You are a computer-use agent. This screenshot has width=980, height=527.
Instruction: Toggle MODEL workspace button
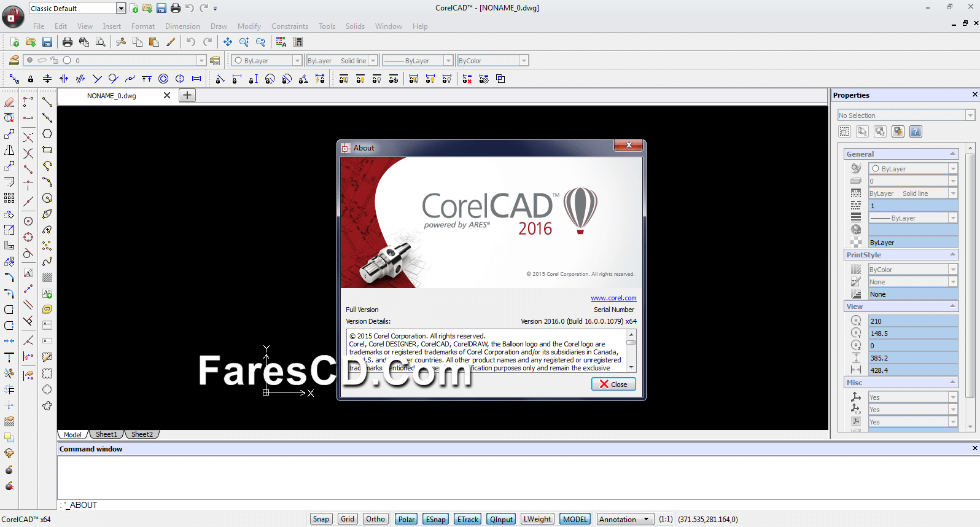(x=575, y=519)
